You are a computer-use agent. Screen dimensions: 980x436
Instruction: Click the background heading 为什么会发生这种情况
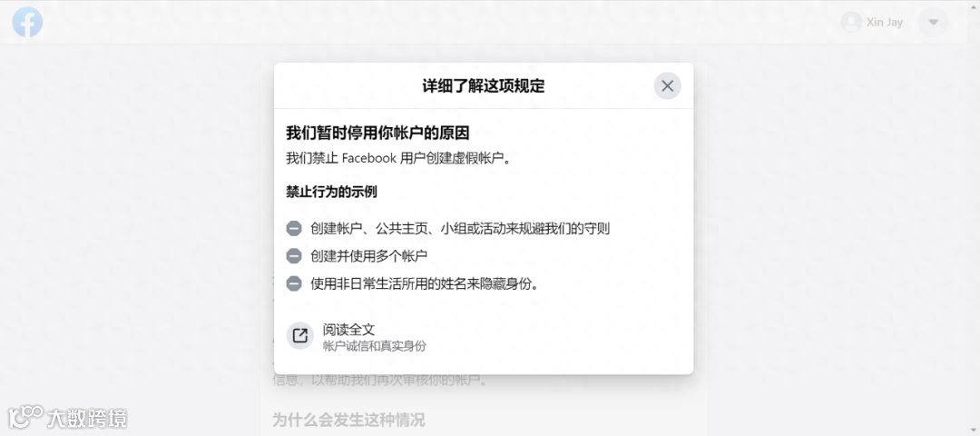tap(348, 420)
